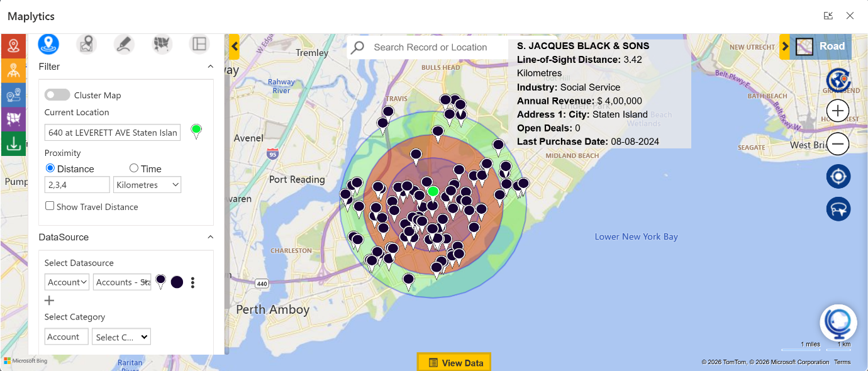
Task: Check Show Travel Distance checkbox
Action: coord(50,206)
